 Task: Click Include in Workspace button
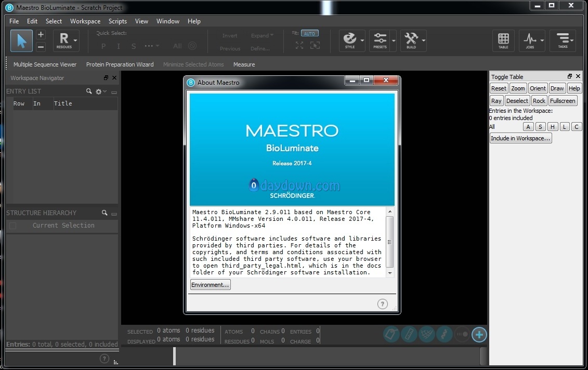point(521,138)
